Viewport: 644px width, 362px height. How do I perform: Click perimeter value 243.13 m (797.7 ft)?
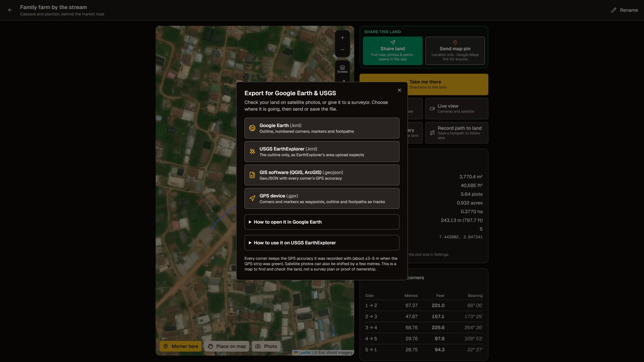[x=462, y=220]
